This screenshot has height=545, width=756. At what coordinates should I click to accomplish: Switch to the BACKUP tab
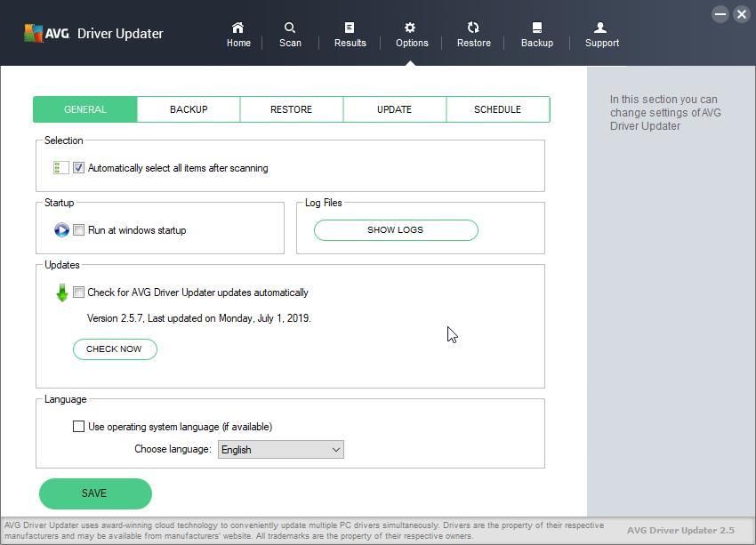[x=189, y=109]
